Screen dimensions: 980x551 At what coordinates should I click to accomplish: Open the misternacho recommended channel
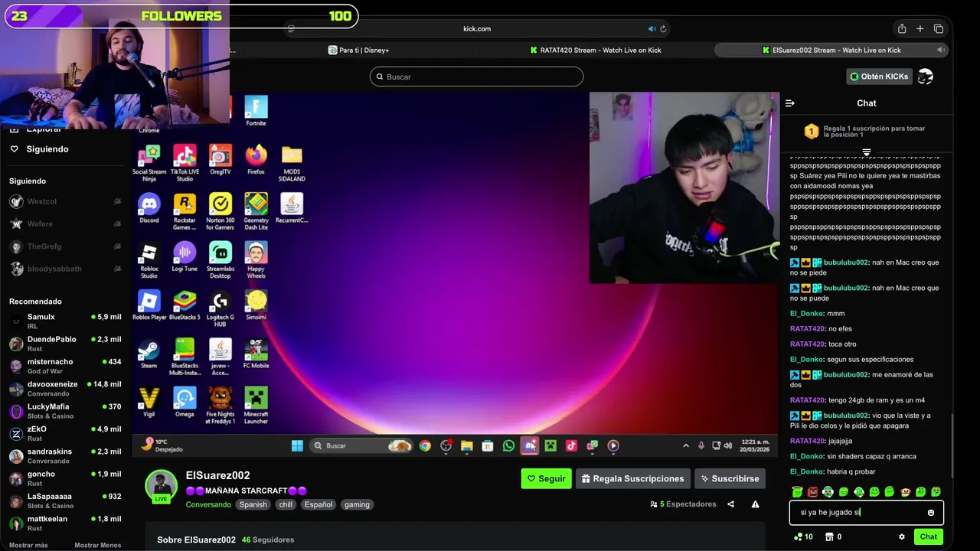pos(65,367)
